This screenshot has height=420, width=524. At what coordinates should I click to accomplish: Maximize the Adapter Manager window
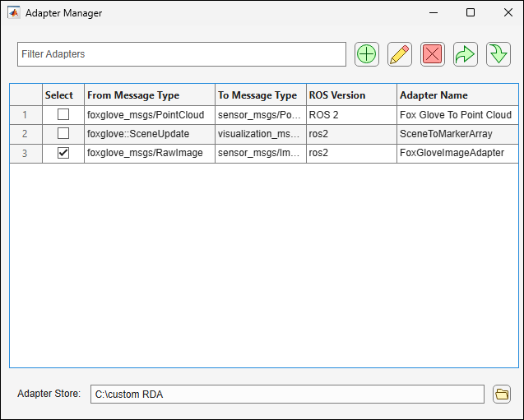pyautogui.click(x=471, y=12)
